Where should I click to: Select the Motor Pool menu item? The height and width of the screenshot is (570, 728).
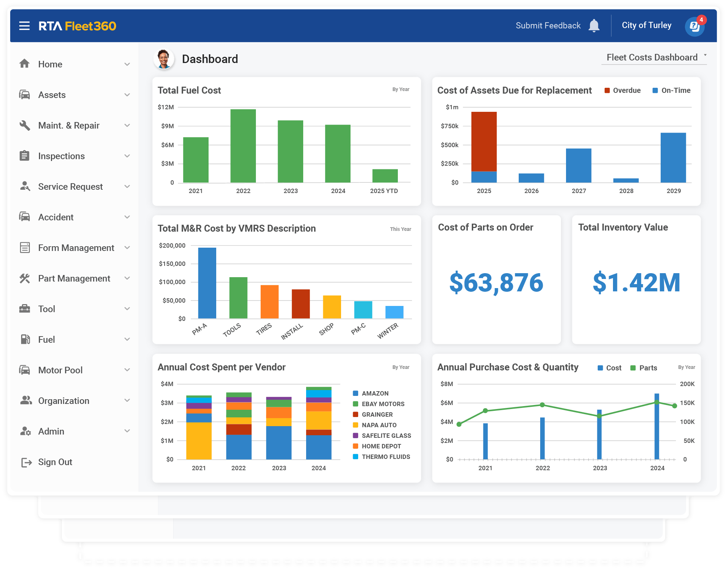click(x=60, y=370)
